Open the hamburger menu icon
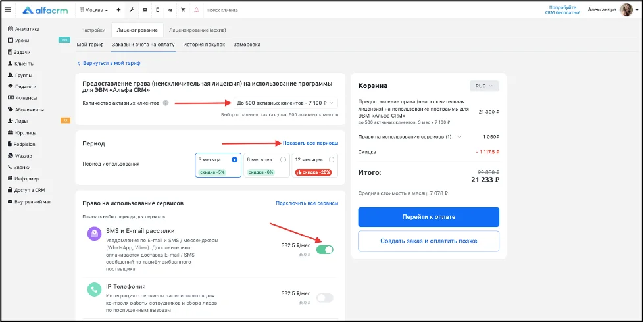 click(7, 10)
